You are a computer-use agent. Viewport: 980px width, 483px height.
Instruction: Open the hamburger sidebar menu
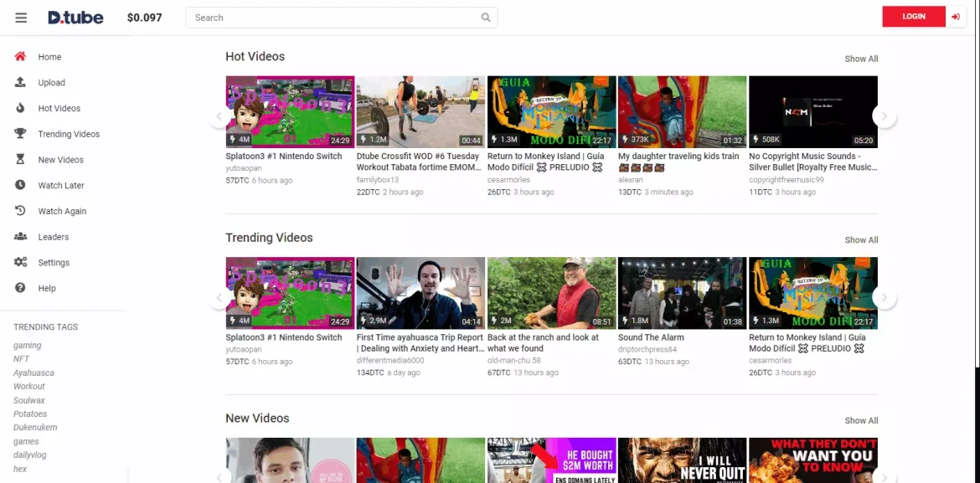pyautogui.click(x=21, y=18)
